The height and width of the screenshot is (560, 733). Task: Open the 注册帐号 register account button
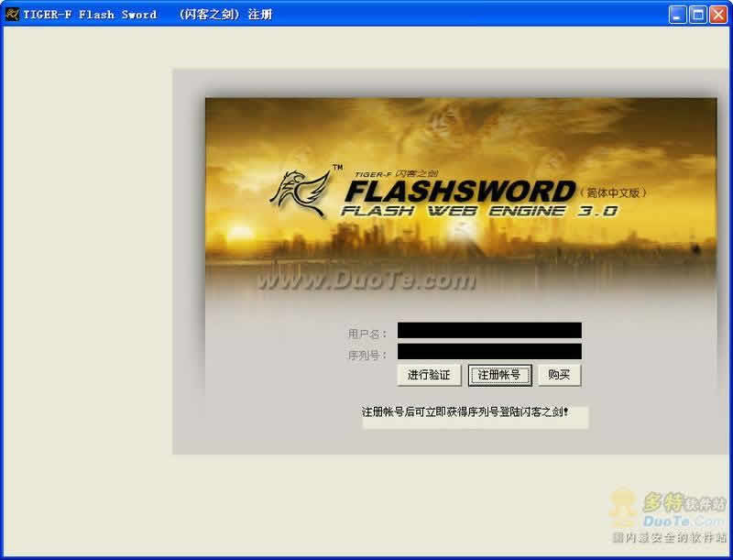point(499,375)
